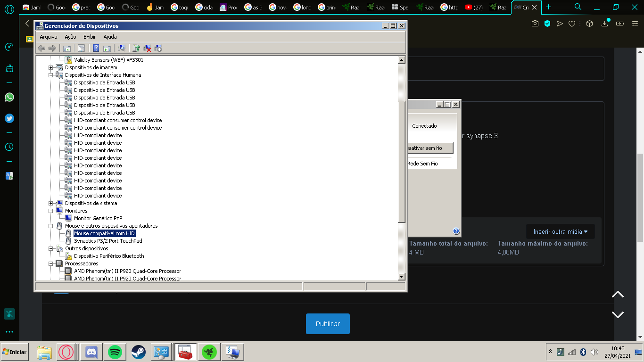Image resolution: width=644 pixels, height=362 pixels.
Task: Click the Disable device down-arrow toolbar icon
Action: 158,48
